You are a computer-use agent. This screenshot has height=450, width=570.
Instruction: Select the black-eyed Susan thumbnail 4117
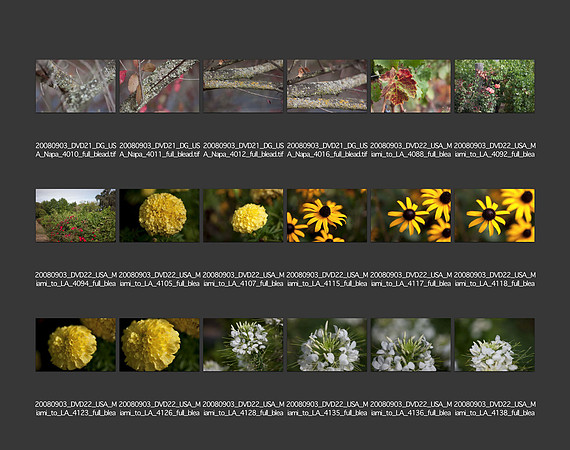(x=411, y=215)
